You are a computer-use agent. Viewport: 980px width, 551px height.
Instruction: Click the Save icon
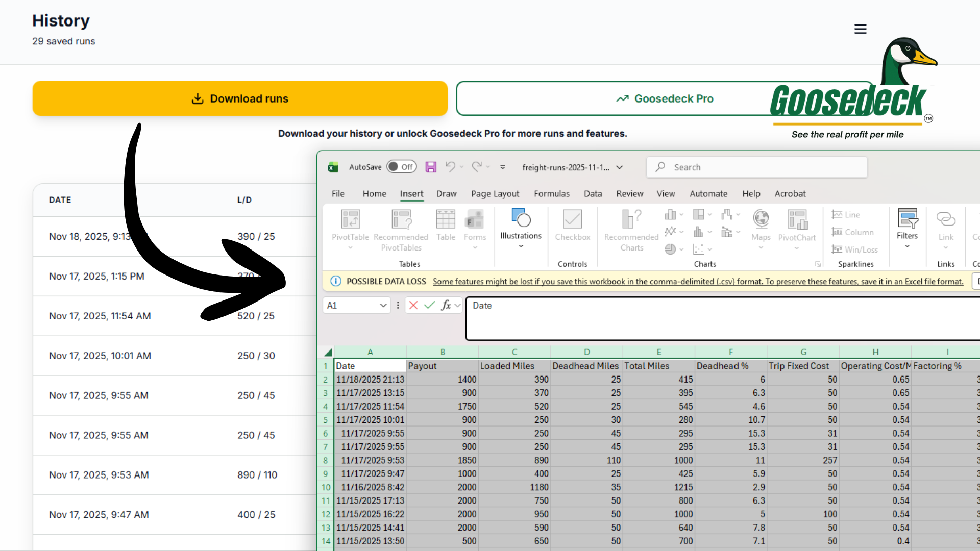431,167
